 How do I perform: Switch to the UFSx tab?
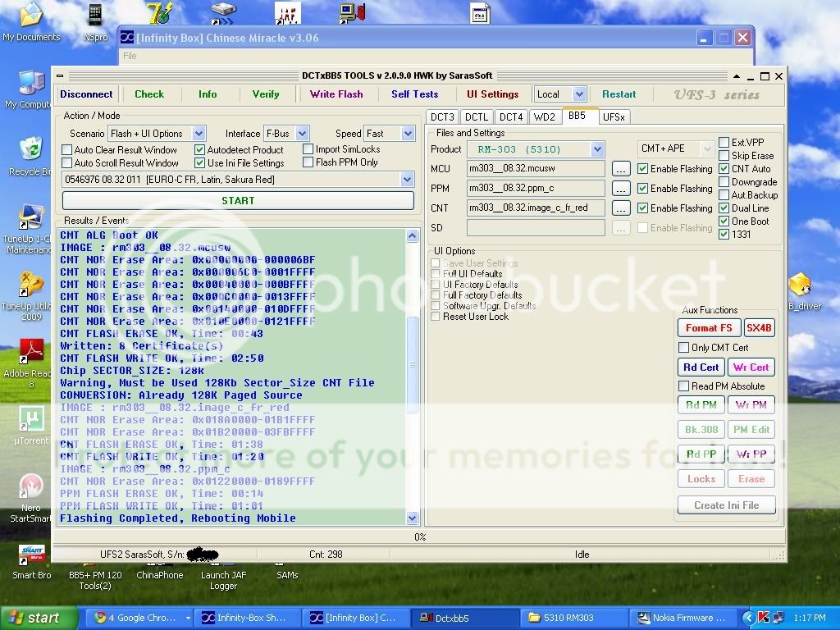pos(614,116)
